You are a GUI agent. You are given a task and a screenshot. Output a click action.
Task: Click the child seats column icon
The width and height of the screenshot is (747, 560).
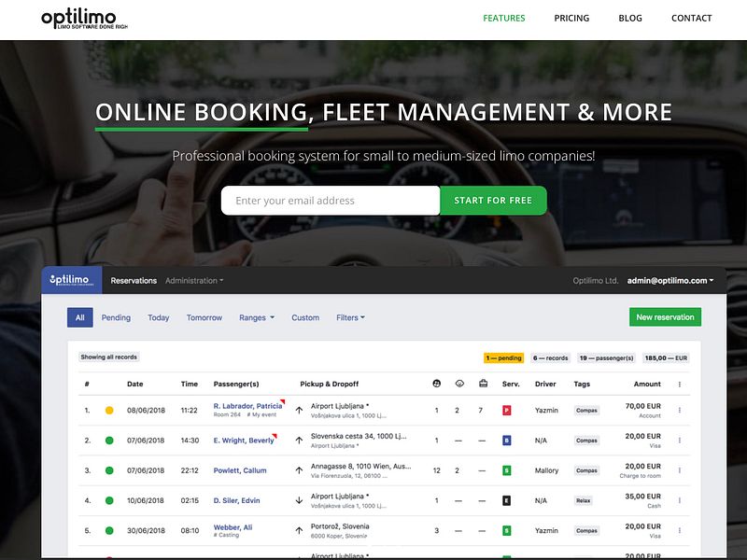tap(459, 384)
